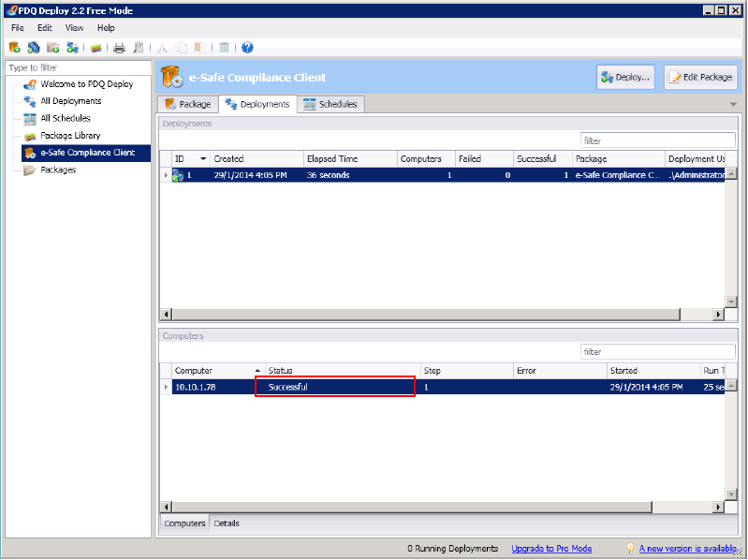This screenshot has width=748, height=560.
Task: Open the View menu
Action: [x=74, y=28]
